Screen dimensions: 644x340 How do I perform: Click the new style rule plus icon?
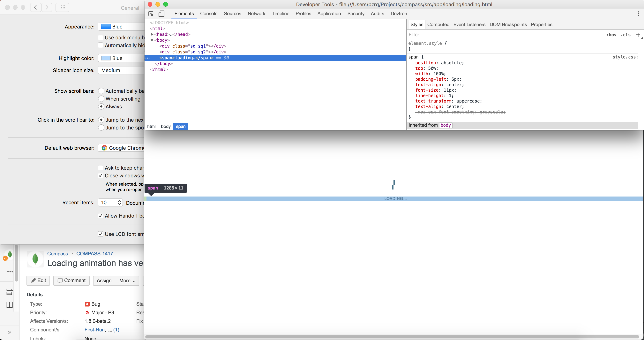coord(638,35)
